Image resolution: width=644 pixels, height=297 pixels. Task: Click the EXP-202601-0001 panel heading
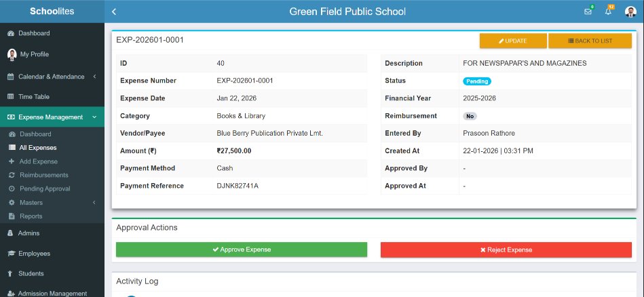point(150,40)
